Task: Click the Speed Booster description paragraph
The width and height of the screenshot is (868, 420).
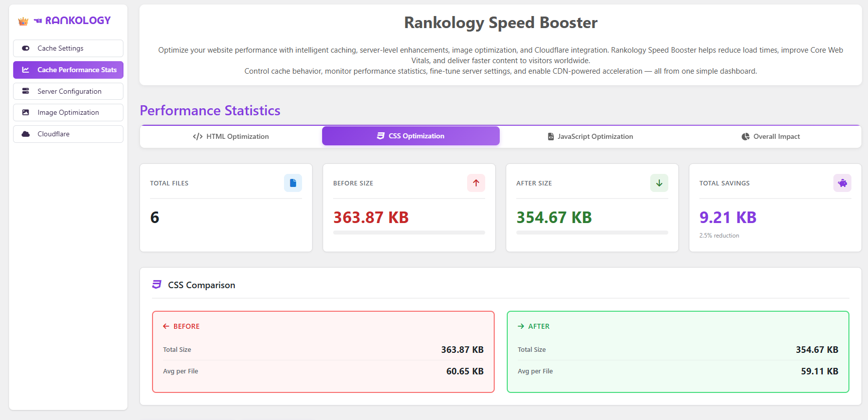Action: (x=501, y=61)
